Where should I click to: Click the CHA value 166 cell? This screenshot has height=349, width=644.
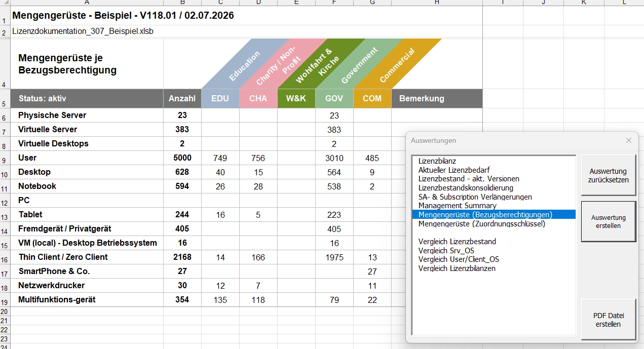point(258,257)
